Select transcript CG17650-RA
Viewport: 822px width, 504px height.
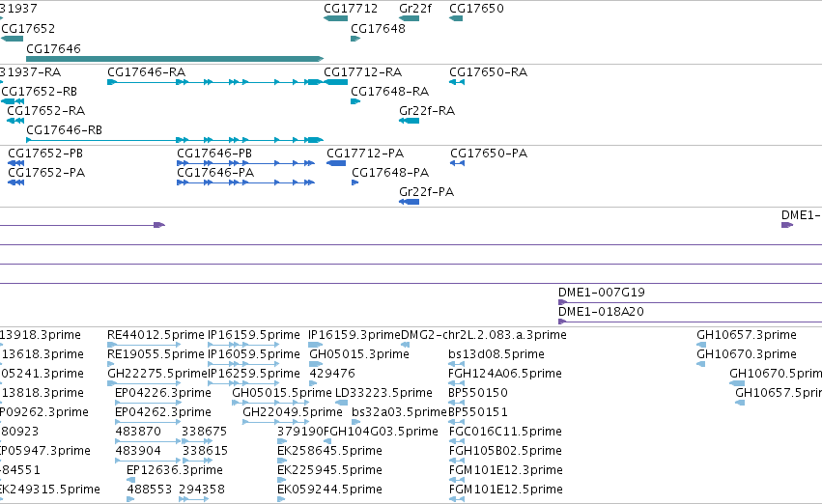pos(457,82)
